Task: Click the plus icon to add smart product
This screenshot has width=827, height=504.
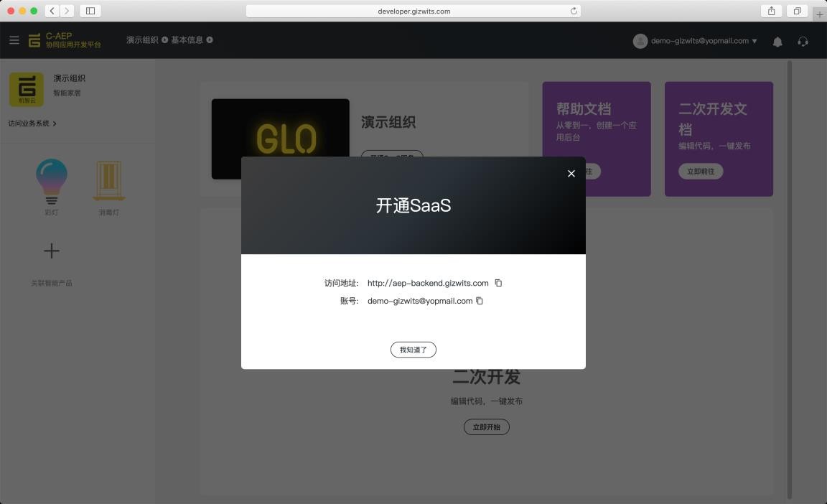Action: pyautogui.click(x=51, y=251)
